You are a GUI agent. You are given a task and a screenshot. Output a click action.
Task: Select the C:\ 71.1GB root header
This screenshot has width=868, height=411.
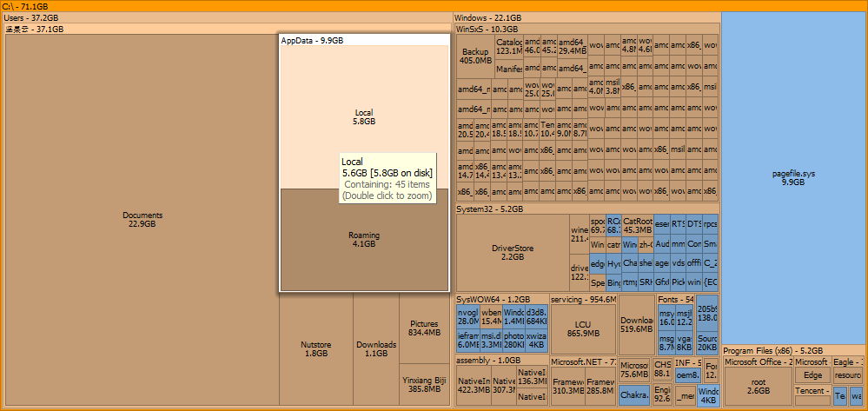click(26, 6)
